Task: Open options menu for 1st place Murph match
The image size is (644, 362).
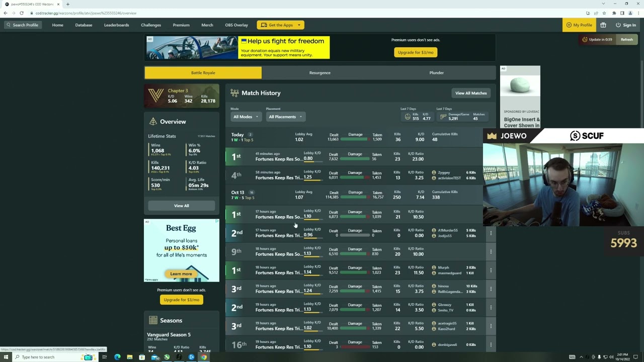Action: tap(491, 270)
